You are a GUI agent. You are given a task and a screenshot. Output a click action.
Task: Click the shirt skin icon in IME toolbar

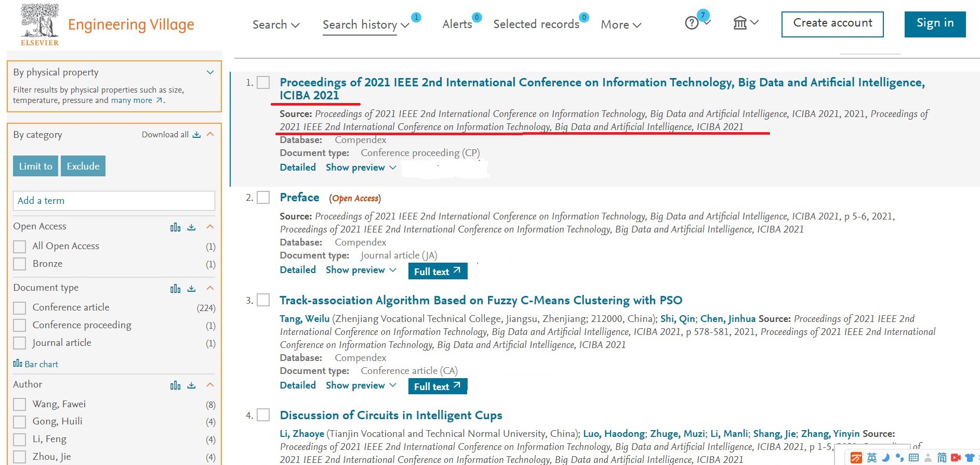970,458
